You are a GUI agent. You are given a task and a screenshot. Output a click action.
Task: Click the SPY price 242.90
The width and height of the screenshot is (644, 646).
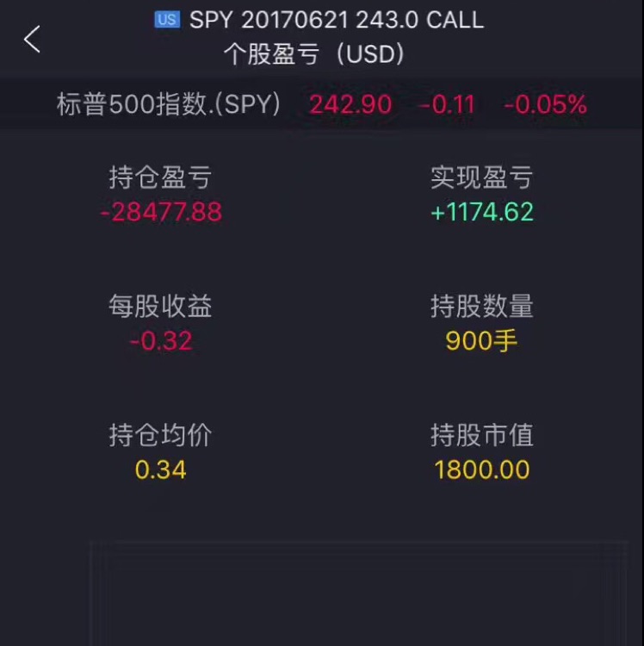(x=350, y=104)
